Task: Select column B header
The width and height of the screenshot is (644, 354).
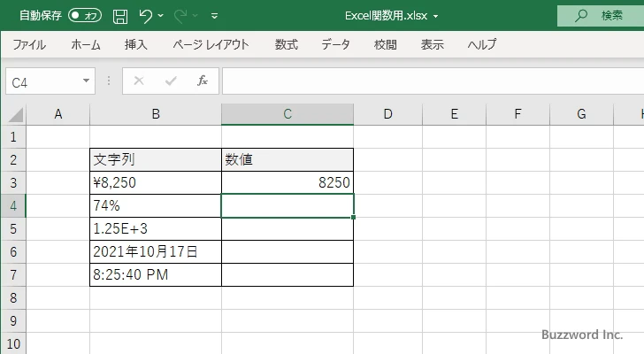Action: (x=156, y=114)
